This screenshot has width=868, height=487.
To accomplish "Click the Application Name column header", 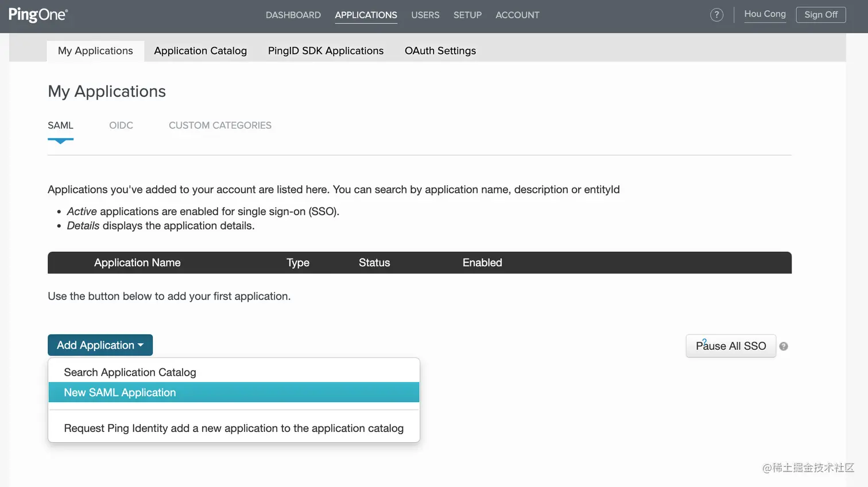I will [x=137, y=263].
